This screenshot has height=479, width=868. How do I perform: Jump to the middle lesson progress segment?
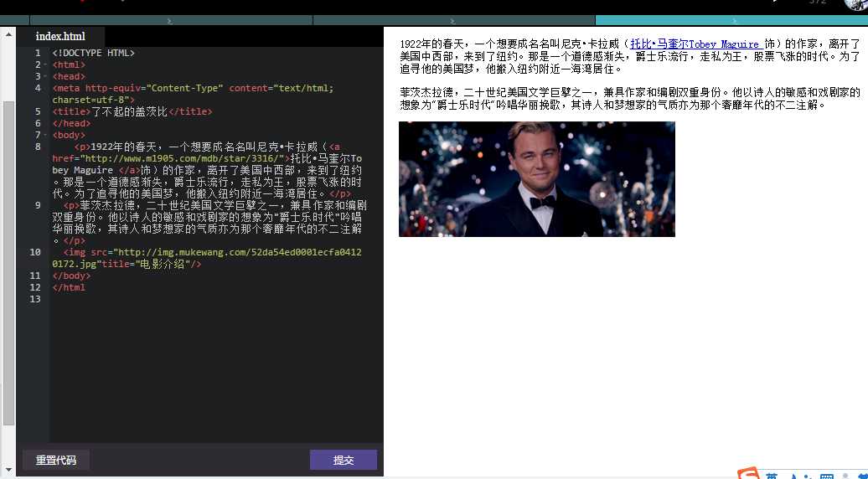454,20
